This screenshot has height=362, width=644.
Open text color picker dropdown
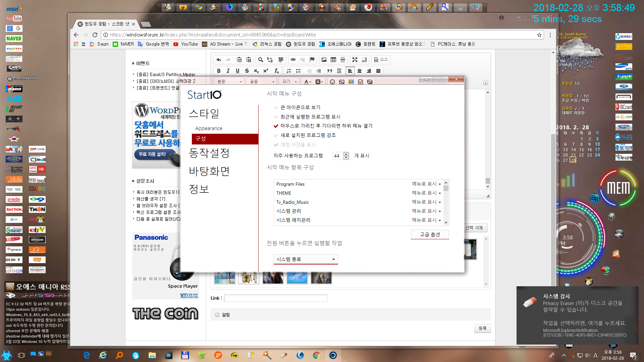point(308,82)
